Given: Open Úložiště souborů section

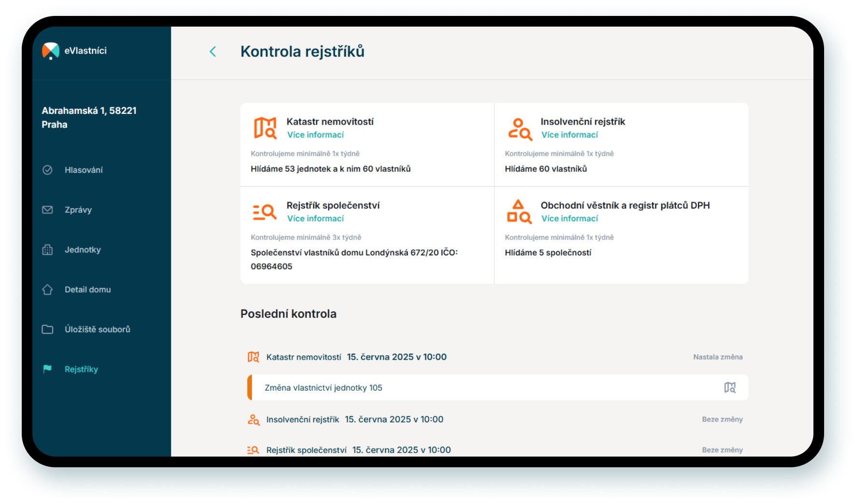Looking at the screenshot, I should [97, 329].
